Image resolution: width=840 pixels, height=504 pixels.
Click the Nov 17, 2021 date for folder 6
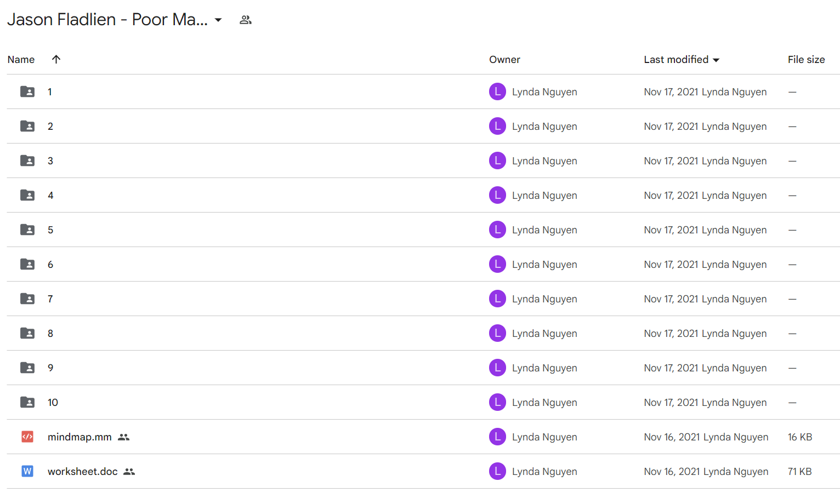[x=671, y=265]
